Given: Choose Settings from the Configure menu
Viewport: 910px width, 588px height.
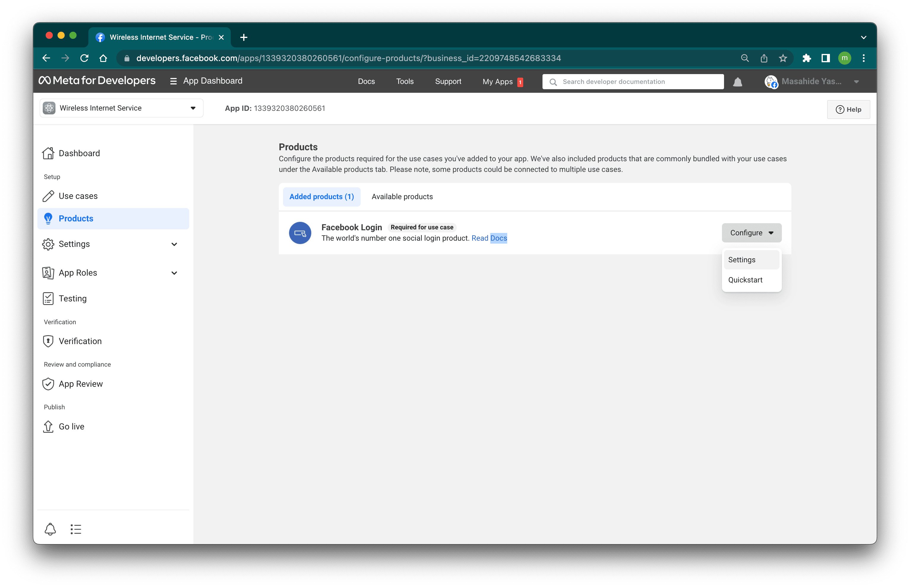Looking at the screenshot, I should pyautogui.click(x=751, y=260).
